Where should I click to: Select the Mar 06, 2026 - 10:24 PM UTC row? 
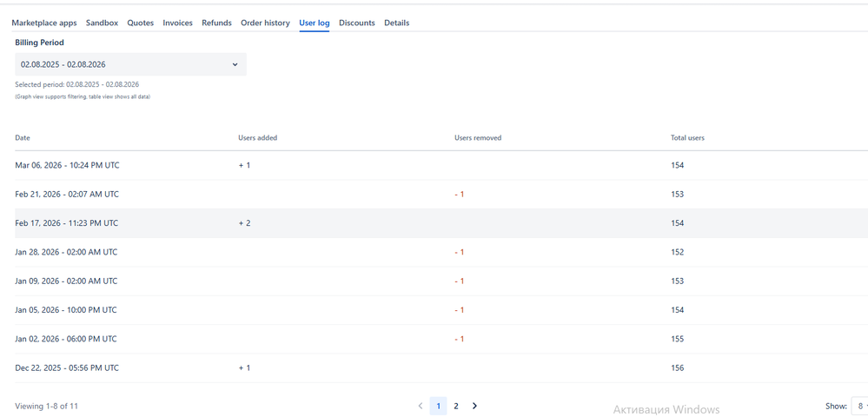tap(441, 165)
